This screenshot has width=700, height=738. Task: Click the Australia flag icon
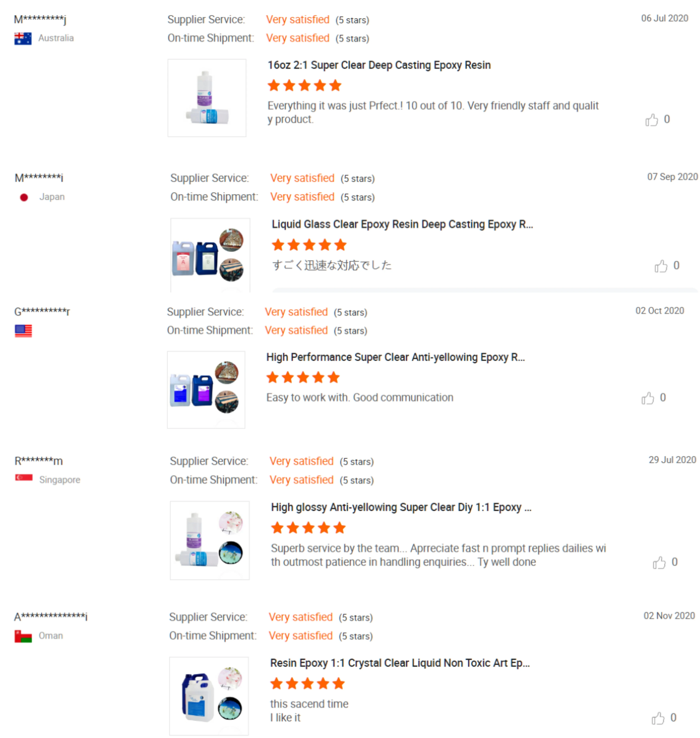click(x=23, y=38)
